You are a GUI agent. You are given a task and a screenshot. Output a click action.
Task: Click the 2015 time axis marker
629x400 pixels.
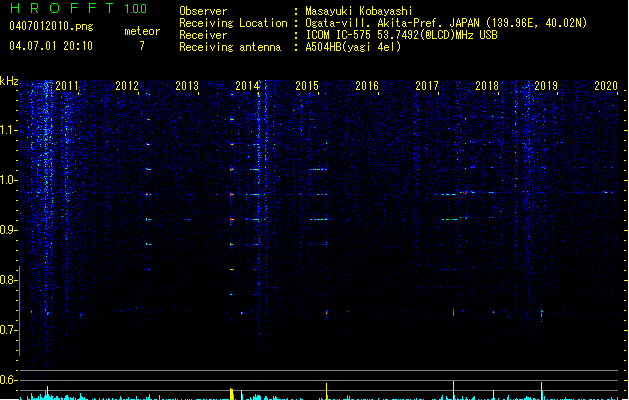[307, 86]
